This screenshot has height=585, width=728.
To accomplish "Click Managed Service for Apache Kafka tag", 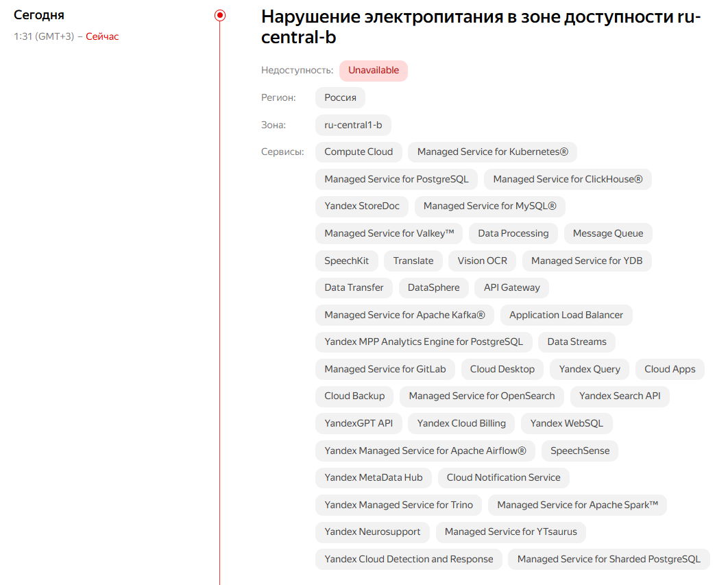I will (x=405, y=315).
